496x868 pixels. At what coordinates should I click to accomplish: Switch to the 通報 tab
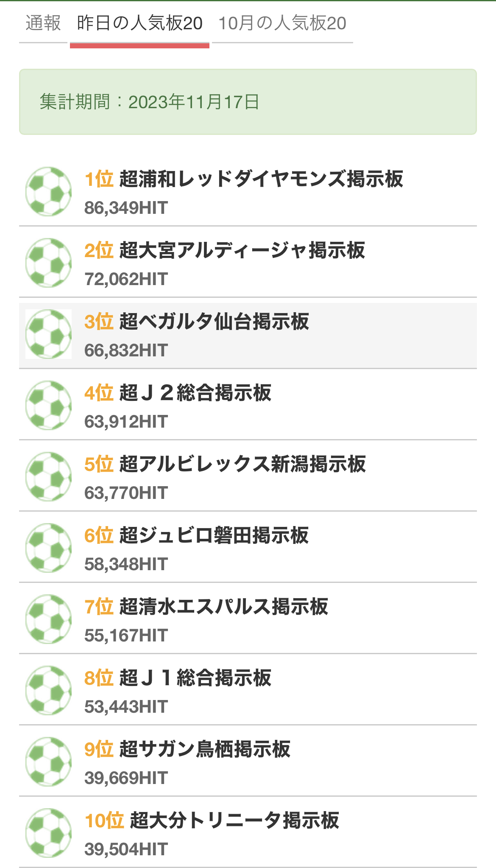click(x=43, y=23)
